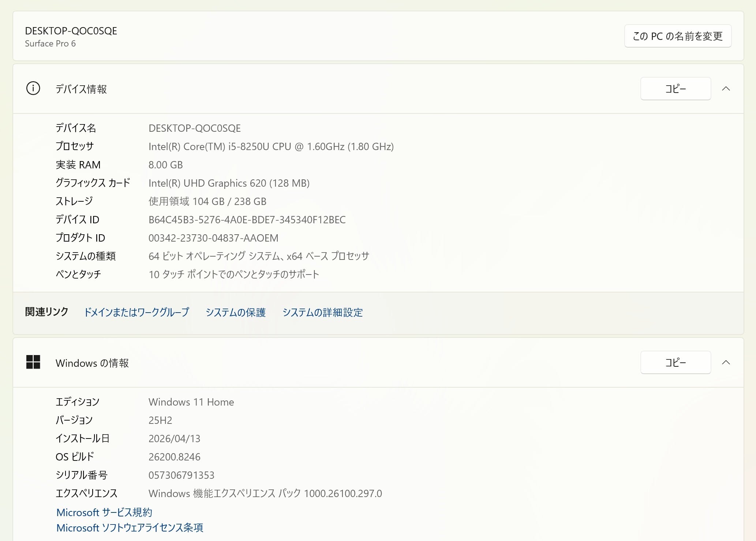Click the product ID value 00342-23730-04837-AAOEM
The height and width of the screenshot is (541, 756).
[213, 238]
